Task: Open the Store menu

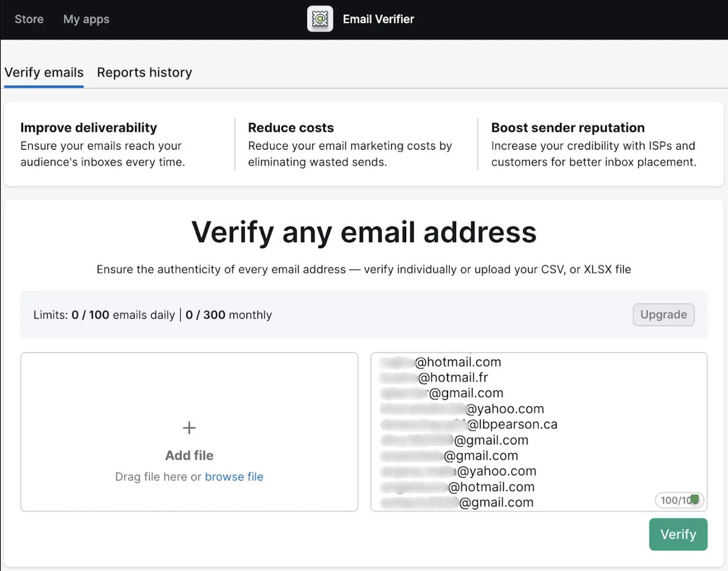Action: click(29, 19)
